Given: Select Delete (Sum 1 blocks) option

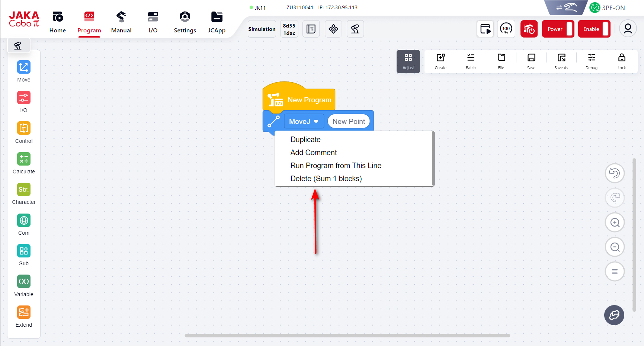Looking at the screenshot, I should coord(326,179).
